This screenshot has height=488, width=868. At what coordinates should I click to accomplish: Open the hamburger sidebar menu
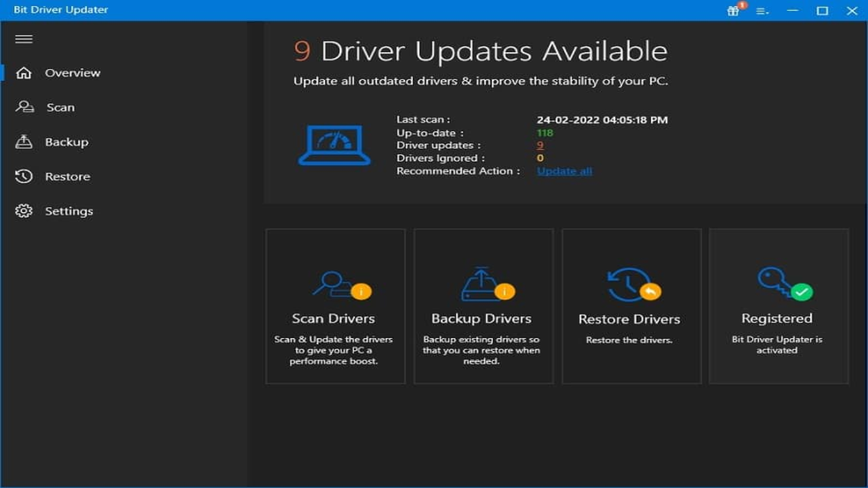[x=24, y=39]
